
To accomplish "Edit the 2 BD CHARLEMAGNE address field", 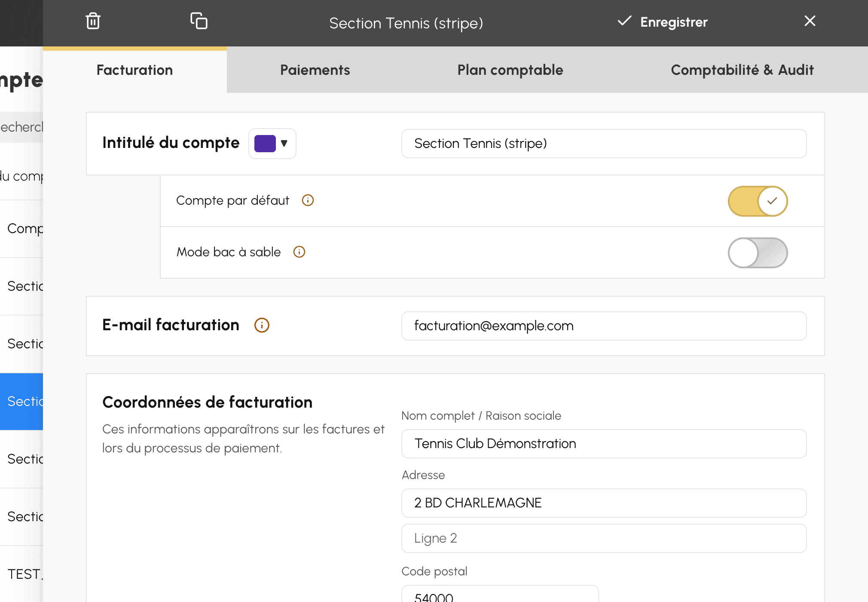I will point(604,503).
